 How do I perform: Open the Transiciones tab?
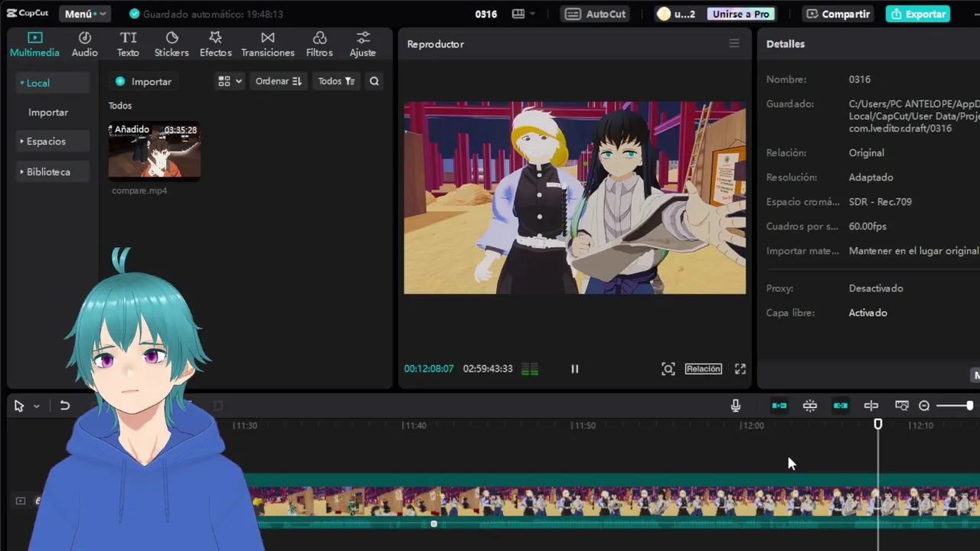point(267,44)
